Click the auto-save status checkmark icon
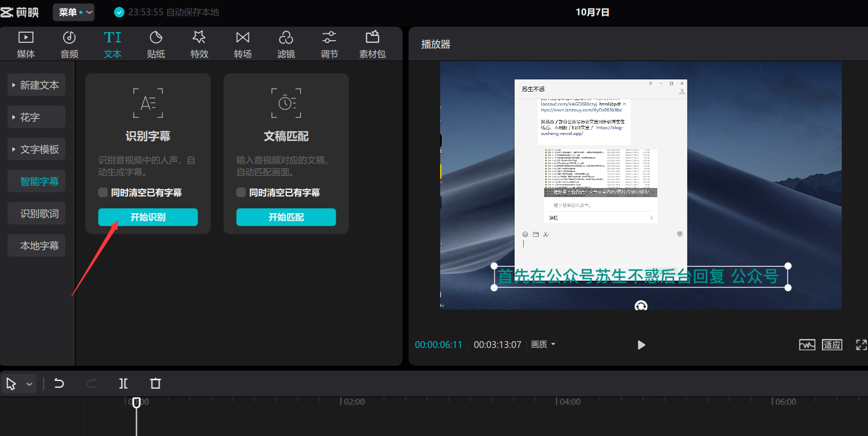This screenshot has width=868, height=436. pos(119,12)
